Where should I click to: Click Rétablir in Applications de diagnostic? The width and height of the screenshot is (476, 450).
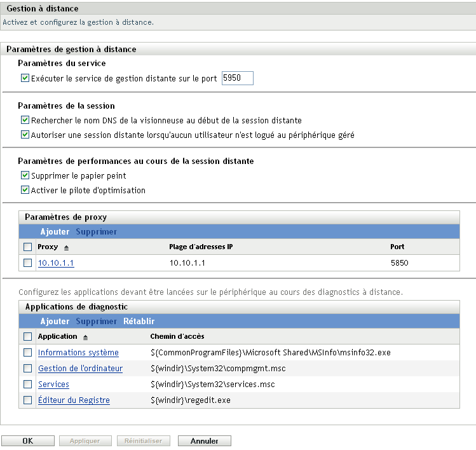(139, 321)
